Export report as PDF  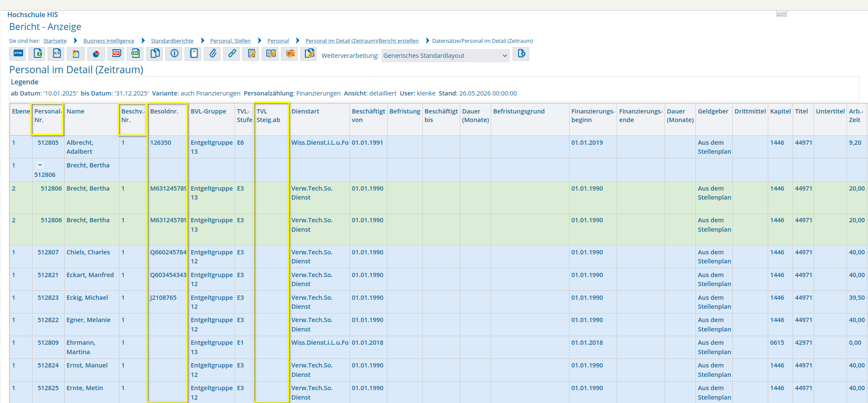click(x=116, y=54)
